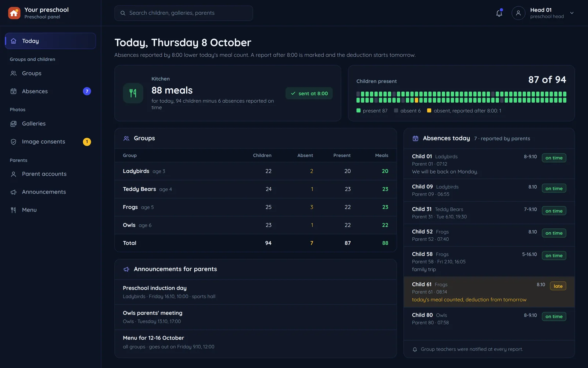Expand the Head 01 account dropdown chevron
The image size is (588, 368).
pyautogui.click(x=572, y=13)
